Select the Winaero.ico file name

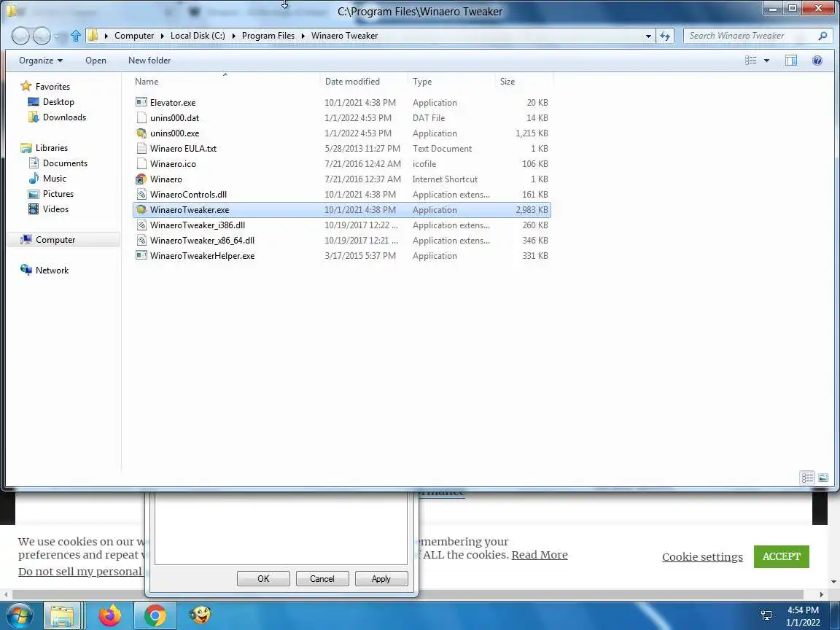pos(173,164)
